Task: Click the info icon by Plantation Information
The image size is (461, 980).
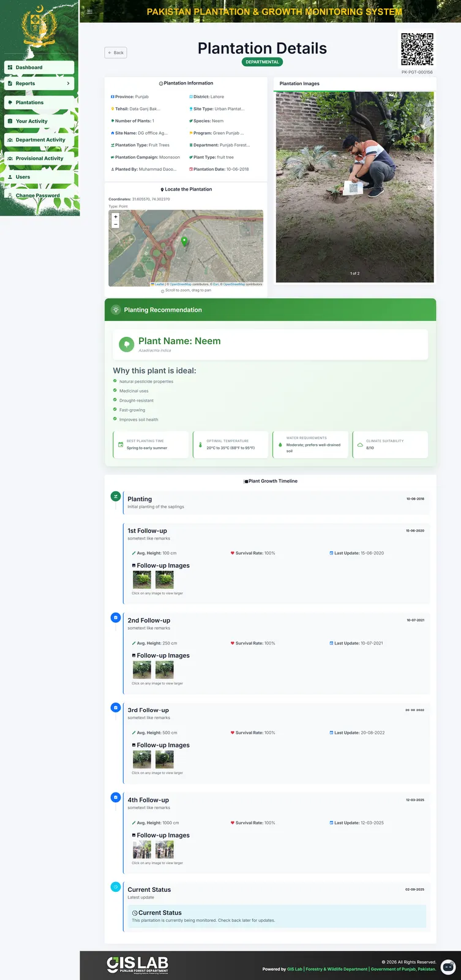Action: tap(161, 83)
